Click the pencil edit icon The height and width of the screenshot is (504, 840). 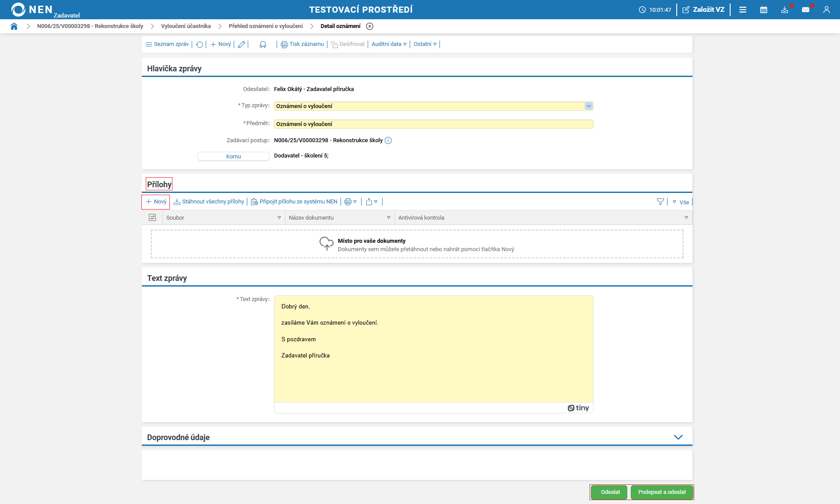point(241,45)
